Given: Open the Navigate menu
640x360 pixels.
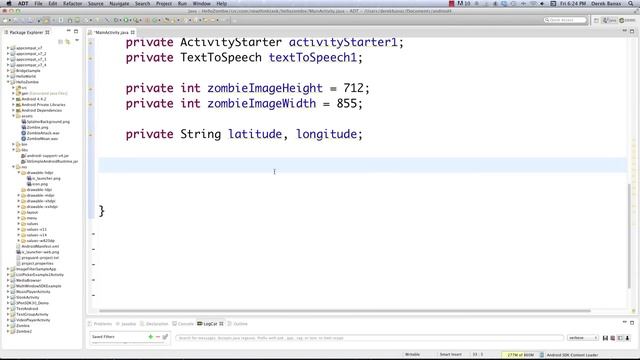Looking at the screenshot, I should click(119, 4).
